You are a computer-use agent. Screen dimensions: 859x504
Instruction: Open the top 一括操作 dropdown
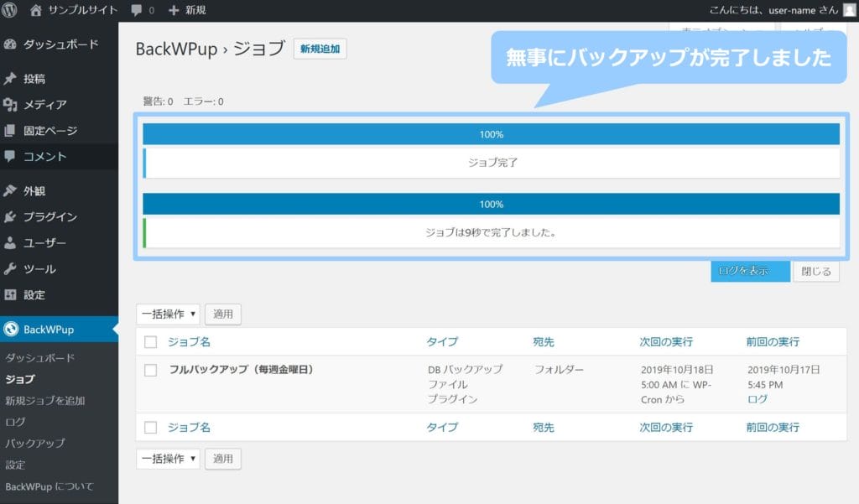pyautogui.click(x=168, y=314)
